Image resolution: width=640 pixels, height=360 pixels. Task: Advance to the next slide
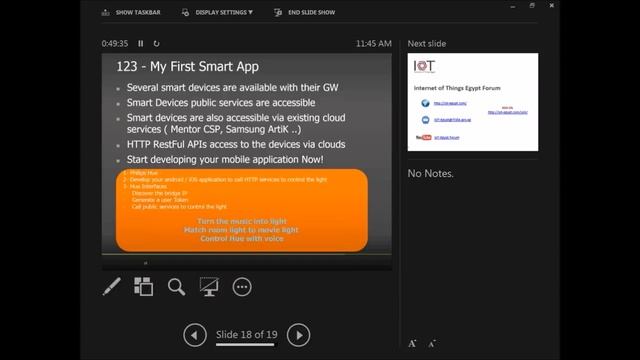(x=298, y=335)
